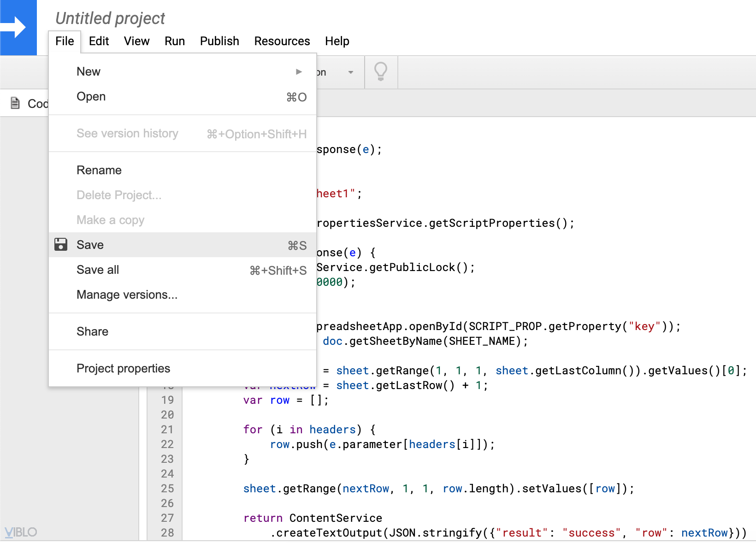The image size is (756, 543).
Task: Click the floppy disk Save icon
Action: click(x=61, y=245)
